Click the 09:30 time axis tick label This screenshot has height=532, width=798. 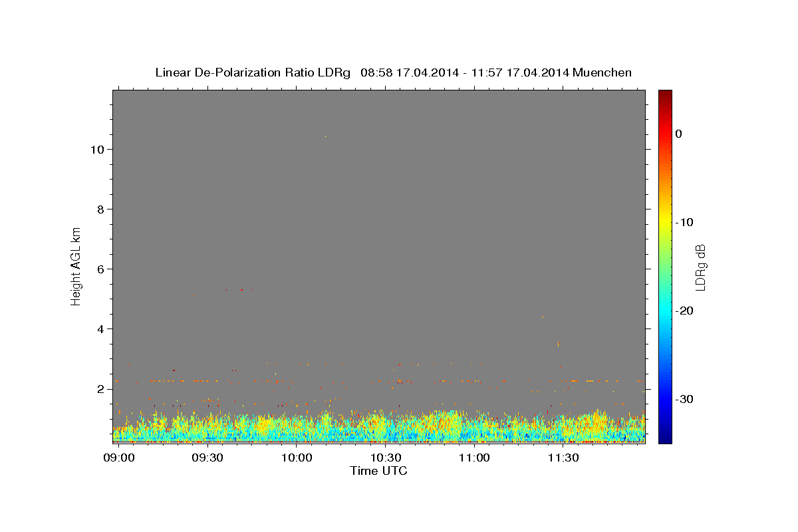point(207,458)
